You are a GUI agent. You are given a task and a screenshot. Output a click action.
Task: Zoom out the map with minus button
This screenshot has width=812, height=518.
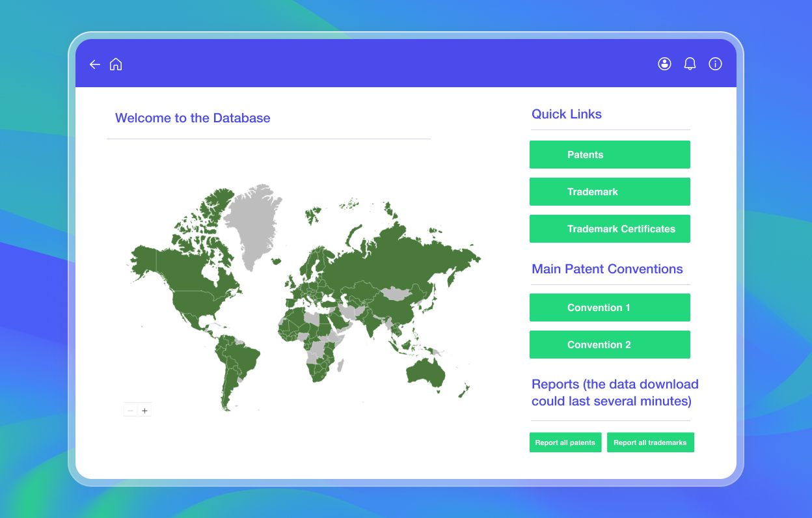click(x=130, y=411)
